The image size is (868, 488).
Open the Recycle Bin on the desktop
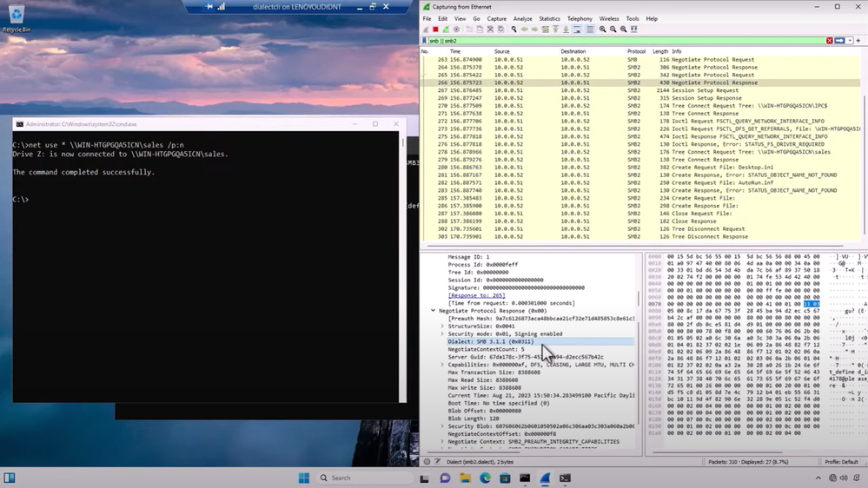click(x=17, y=18)
